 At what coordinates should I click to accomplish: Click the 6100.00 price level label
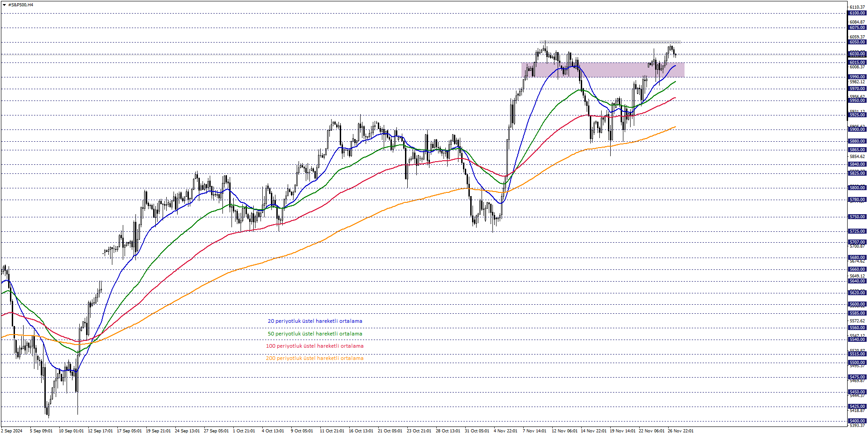[x=857, y=13]
